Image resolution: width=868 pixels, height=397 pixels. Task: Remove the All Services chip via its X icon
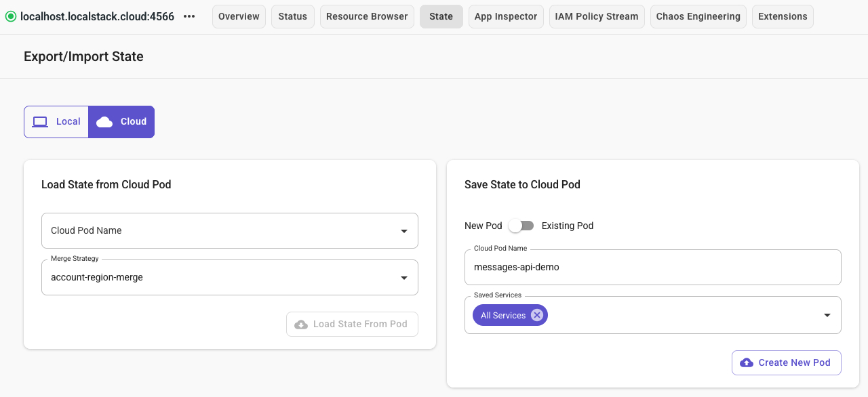coord(537,315)
